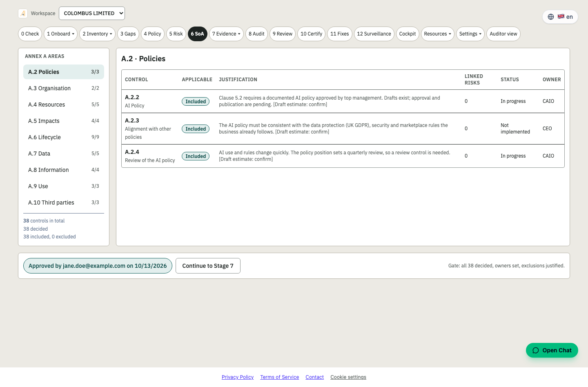Viewport: 588px width, 387px height.
Task: Switch to the 3 Gaps stage
Action: 128,34
